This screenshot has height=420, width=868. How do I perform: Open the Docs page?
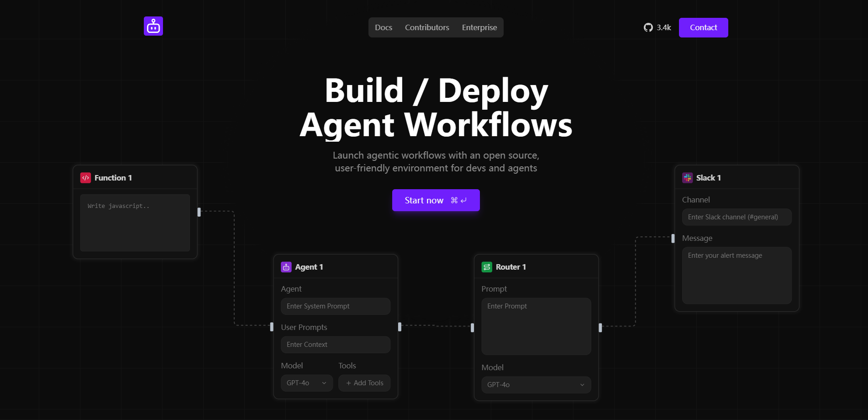pos(384,27)
